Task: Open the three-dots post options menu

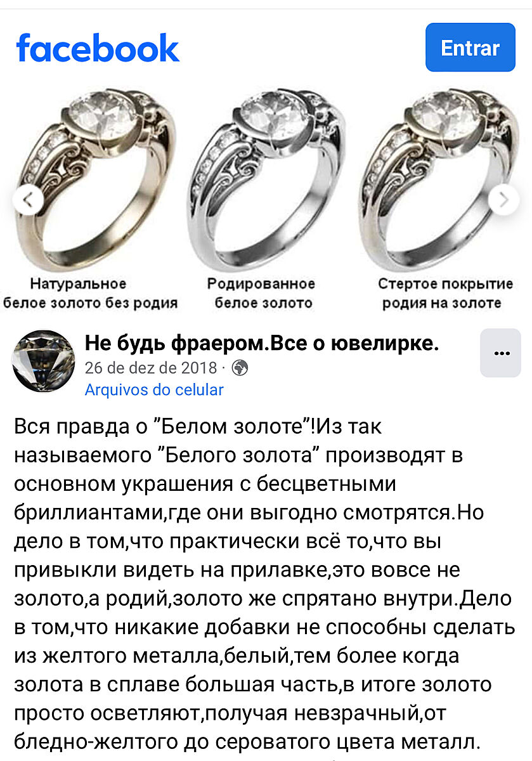Action: pyautogui.click(x=501, y=353)
